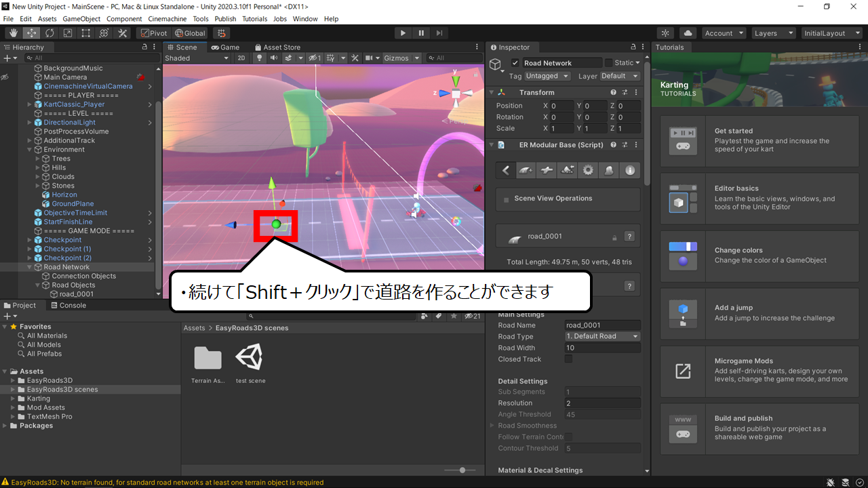
Task: Open Collab sun icon menu
Action: click(x=666, y=33)
